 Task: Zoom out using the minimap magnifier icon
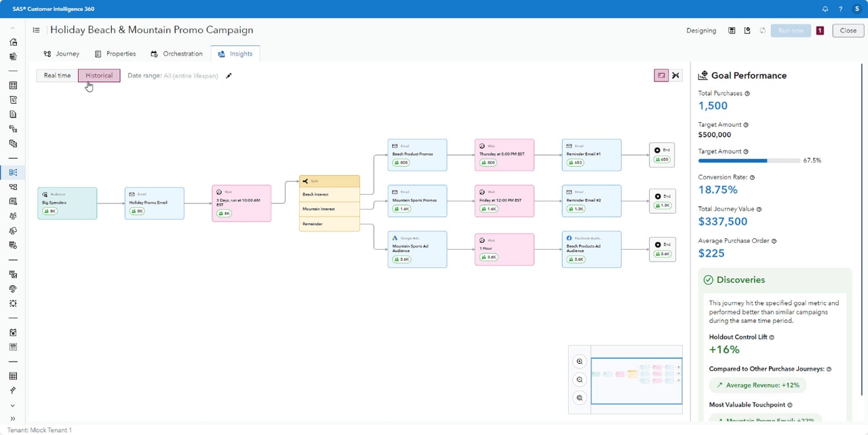coord(579,379)
